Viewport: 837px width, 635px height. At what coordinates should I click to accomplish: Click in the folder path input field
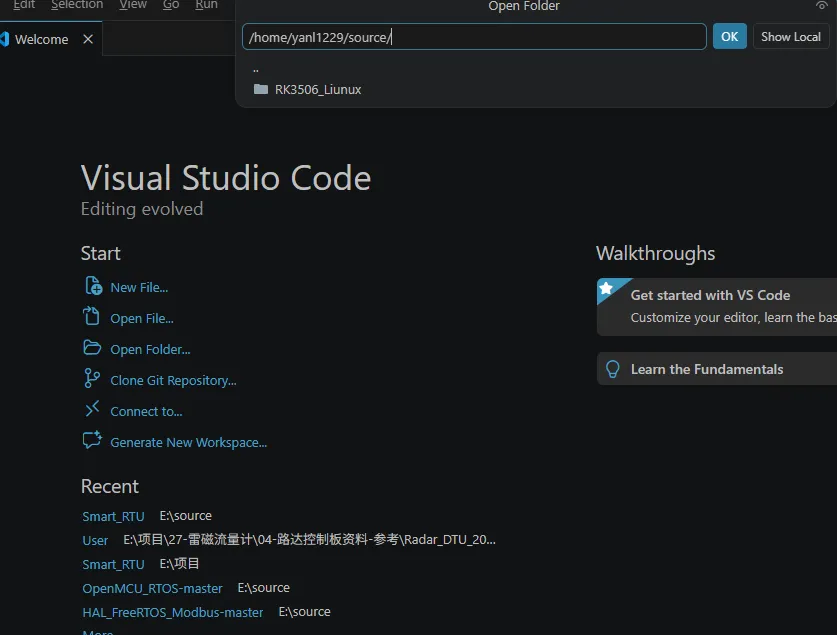[474, 37]
